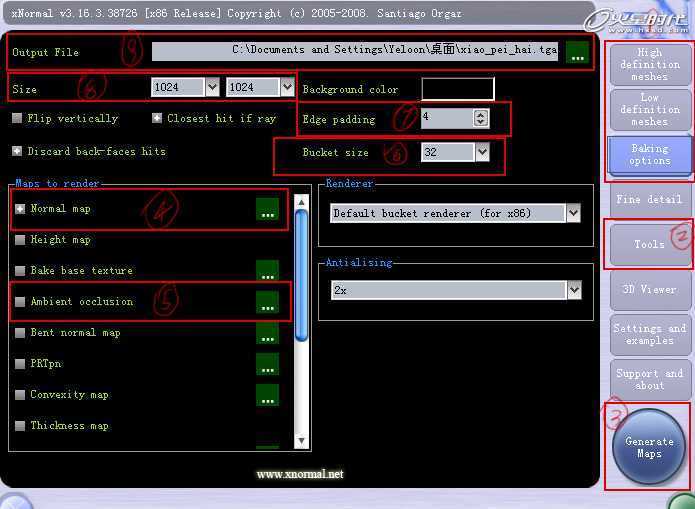Open the 3D Viewer tab
This screenshot has width=695, height=509.
coord(650,290)
